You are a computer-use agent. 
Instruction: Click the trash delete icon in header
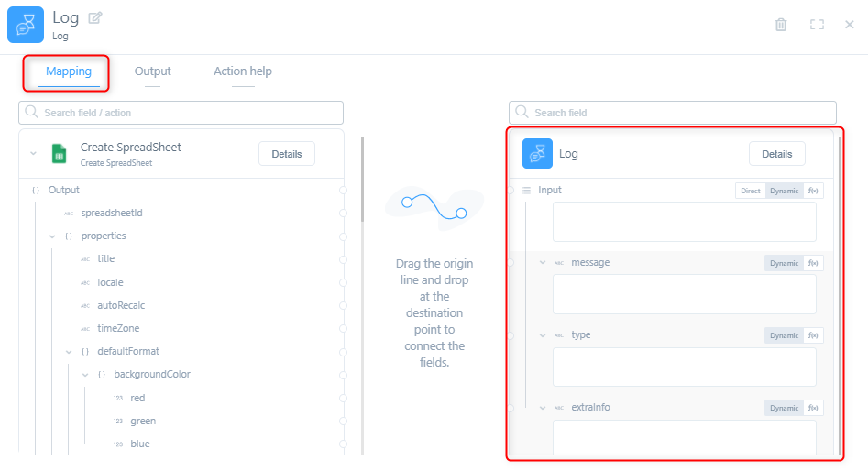(x=781, y=25)
